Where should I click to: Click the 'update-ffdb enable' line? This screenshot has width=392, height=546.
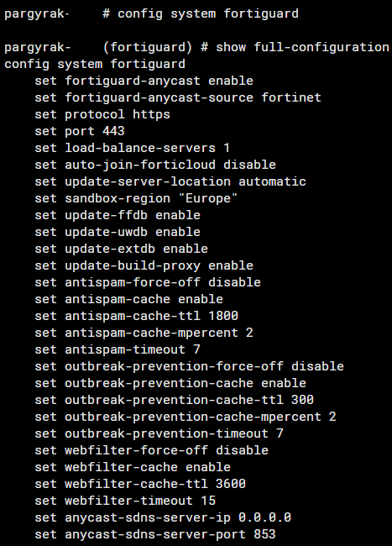point(118,215)
